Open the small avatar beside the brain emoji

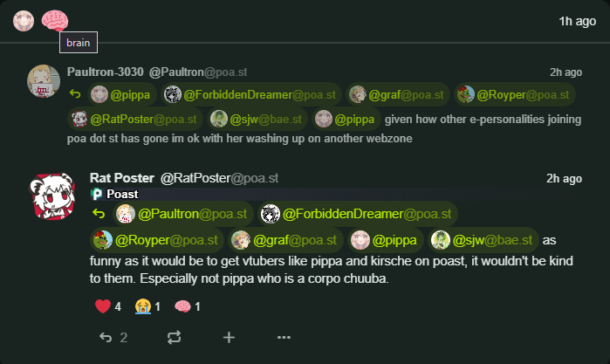[24, 21]
